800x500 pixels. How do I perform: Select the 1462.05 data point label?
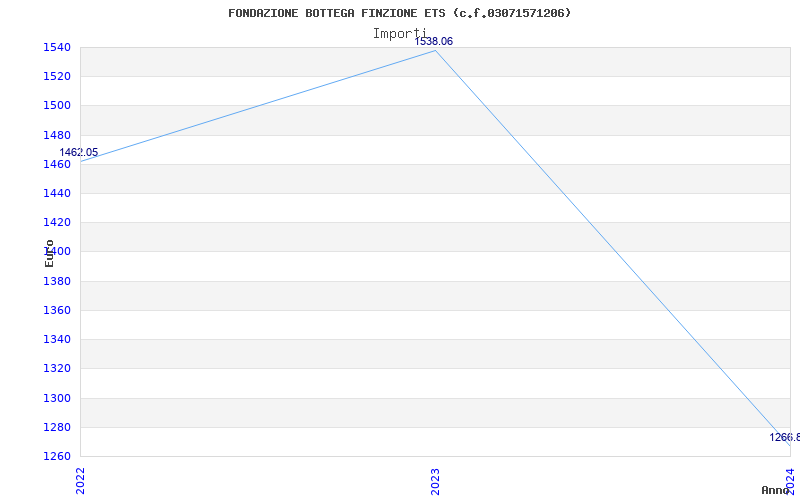coord(79,153)
